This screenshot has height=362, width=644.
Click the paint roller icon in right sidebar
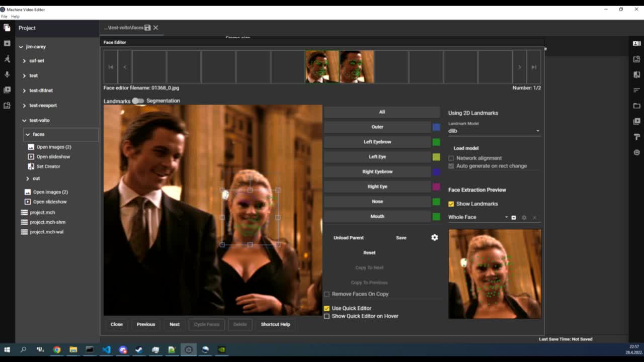tap(636, 137)
